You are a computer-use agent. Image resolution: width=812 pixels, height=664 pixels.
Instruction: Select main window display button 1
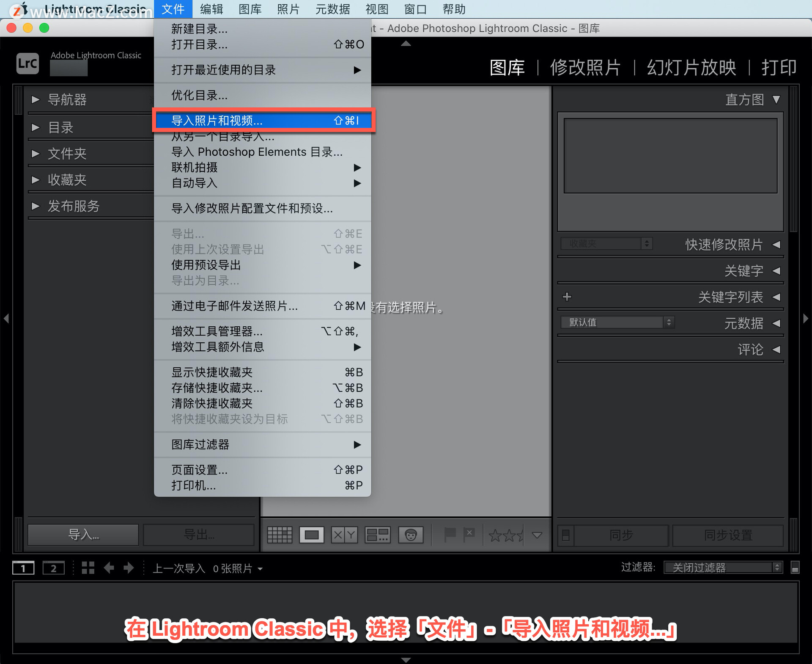coord(23,568)
